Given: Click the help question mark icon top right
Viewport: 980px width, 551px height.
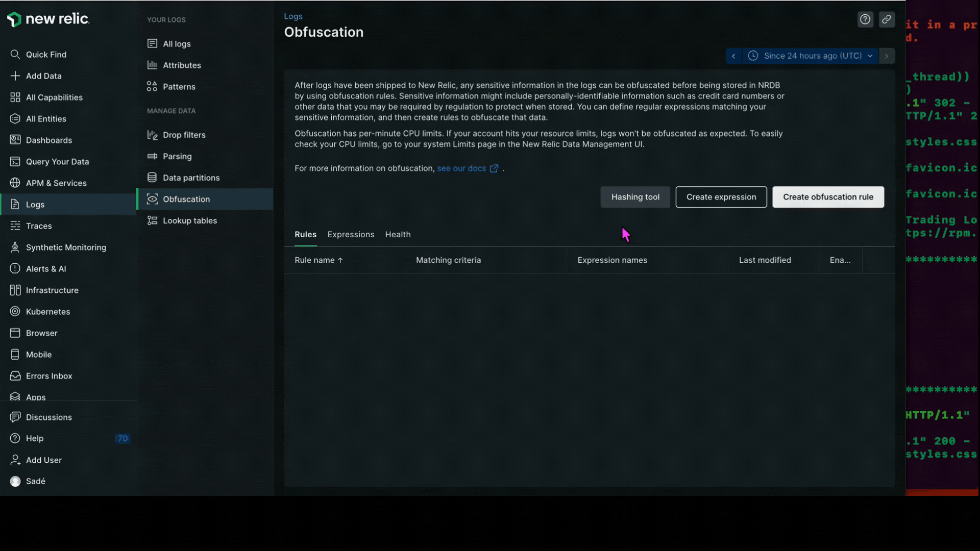Looking at the screenshot, I should point(865,19).
